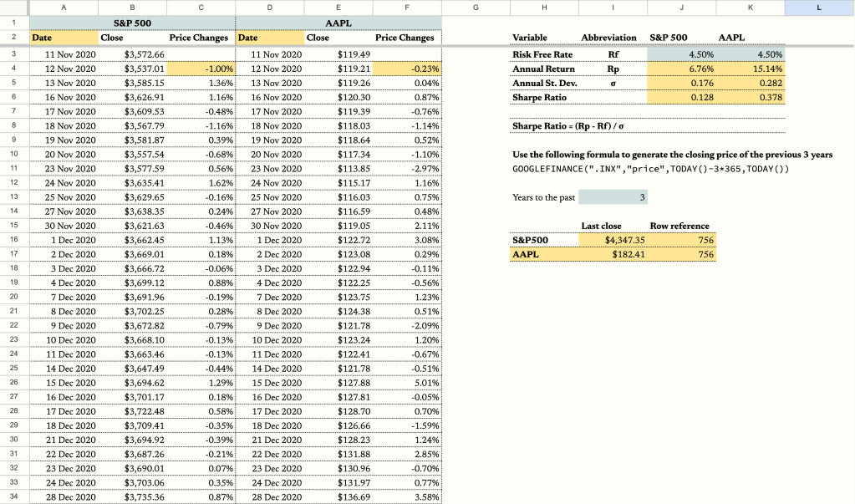Image resolution: width=855 pixels, height=504 pixels.
Task: Click the Abbreviation header cell
Action: click(608, 38)
